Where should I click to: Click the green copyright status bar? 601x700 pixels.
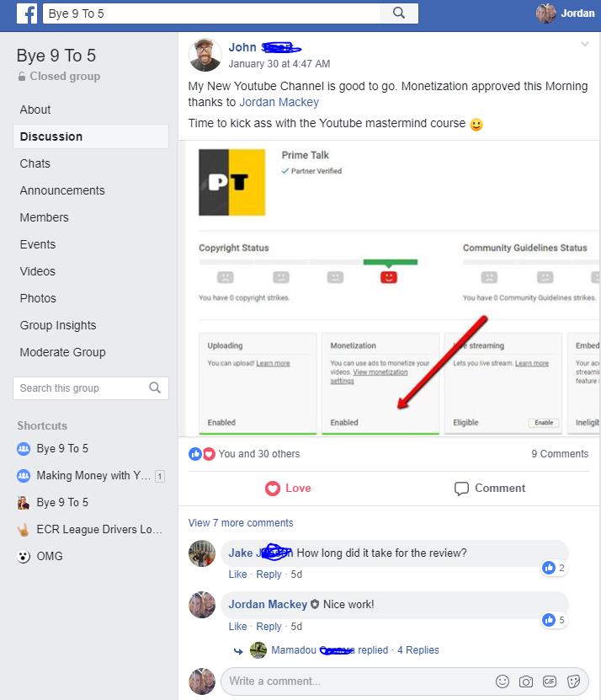tap(391, 262)
